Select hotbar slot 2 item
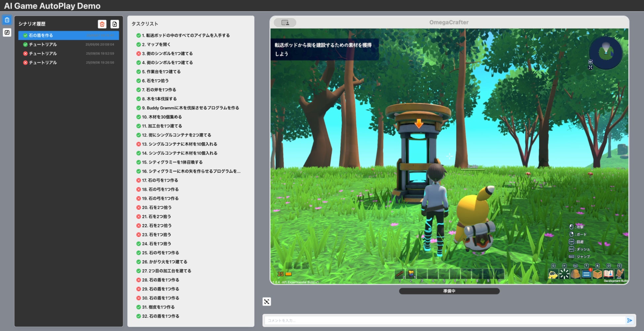 click(x=411, y=274)
